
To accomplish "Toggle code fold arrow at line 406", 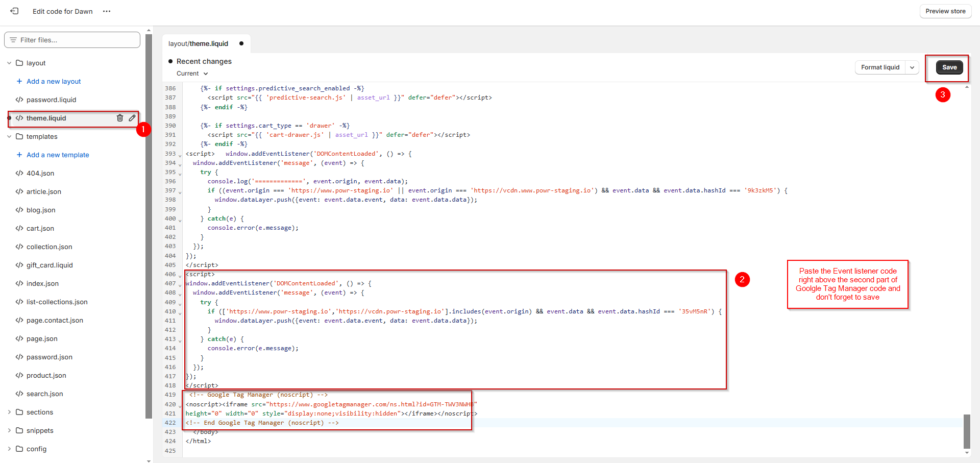I will 180,276.
